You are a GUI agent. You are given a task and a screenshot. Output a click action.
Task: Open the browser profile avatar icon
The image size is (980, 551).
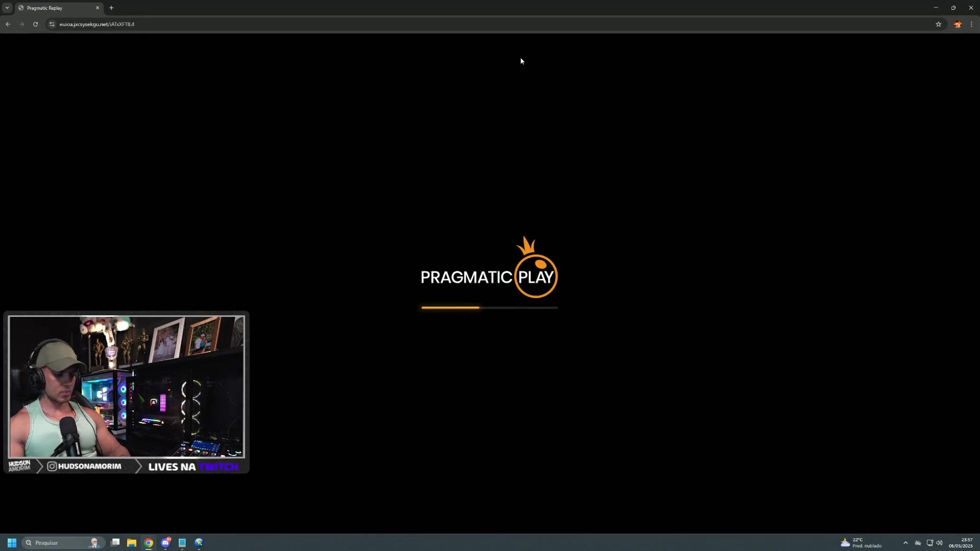pyautogui.click(x=958, y=24)
